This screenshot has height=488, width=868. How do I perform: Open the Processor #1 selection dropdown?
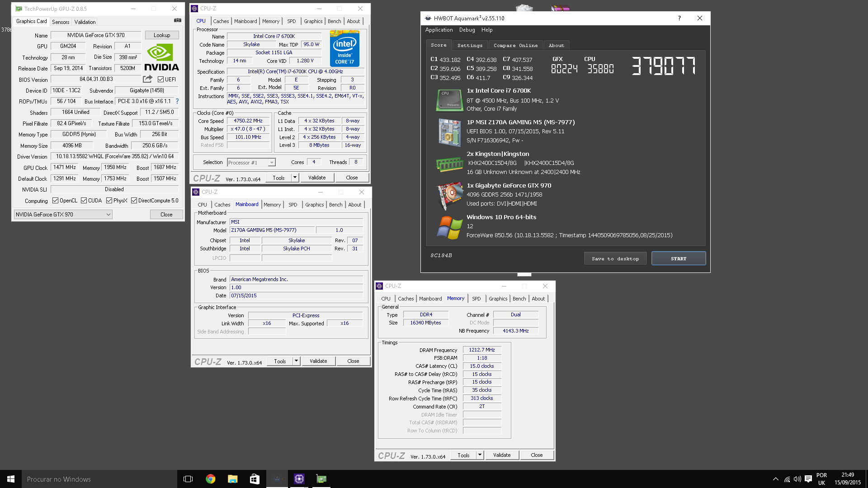[x=251, y=163]
